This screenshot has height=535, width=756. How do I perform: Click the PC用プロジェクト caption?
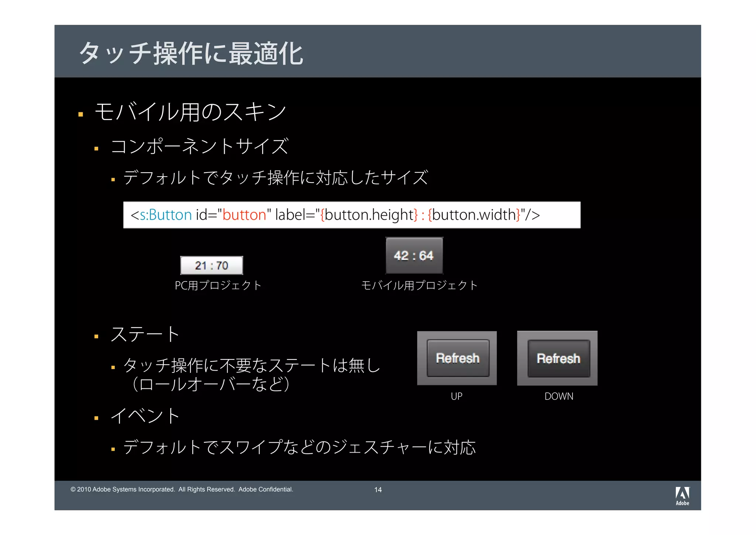point(218,285)
